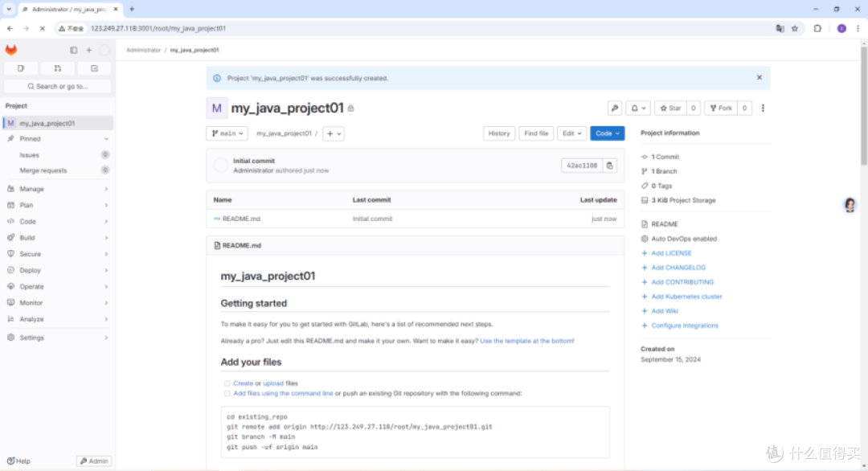Expand the Deploy sidebar section
Viewport: 868px width, 471px height.
pyautogui.click(x=58, y=270)
